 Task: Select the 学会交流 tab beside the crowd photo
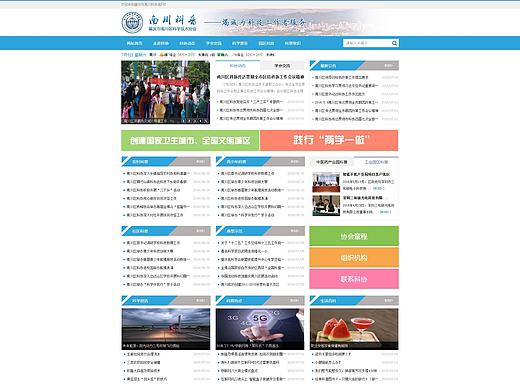pyautogui.click(x=282, y=66)
